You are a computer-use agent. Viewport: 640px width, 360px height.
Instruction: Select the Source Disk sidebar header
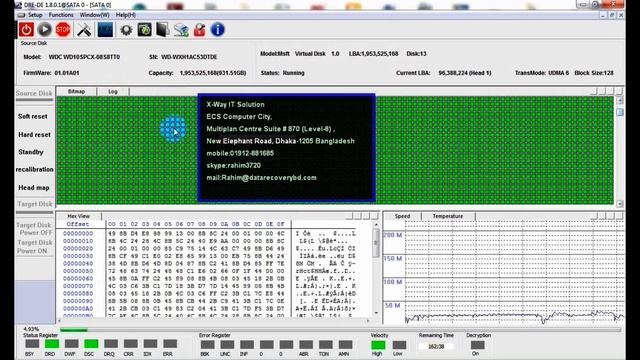coord(34,93)
